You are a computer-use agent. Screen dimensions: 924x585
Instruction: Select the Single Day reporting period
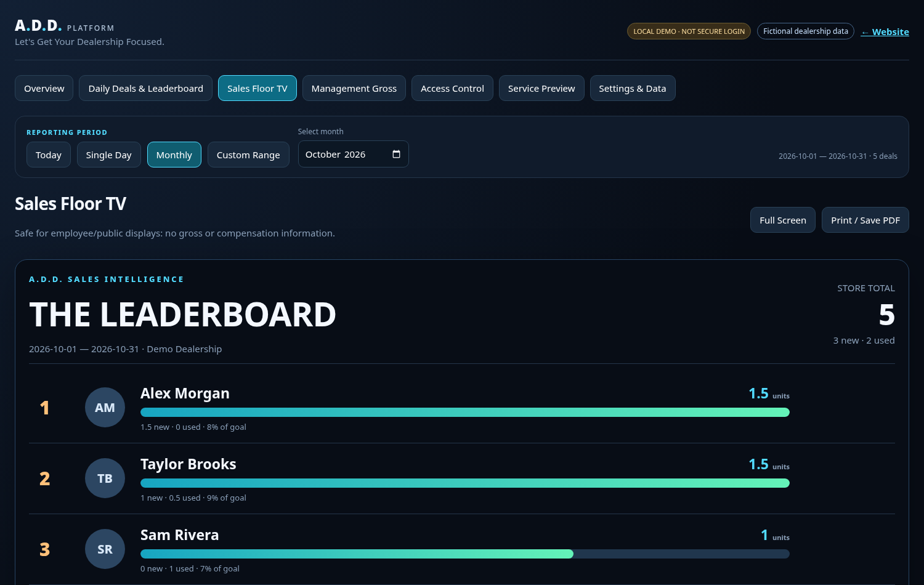coord(109,155)
